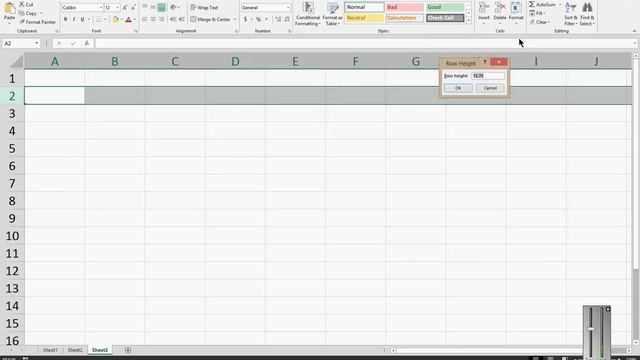Collapse the ribbon with the chevron

pos(634,31)
